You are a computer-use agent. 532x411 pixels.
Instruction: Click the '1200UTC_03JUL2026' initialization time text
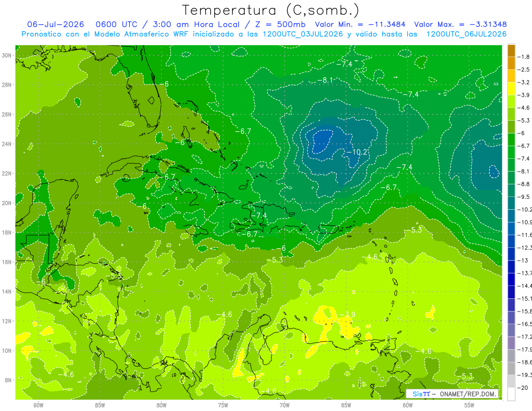pyautogui.click(x=303, y=34)
